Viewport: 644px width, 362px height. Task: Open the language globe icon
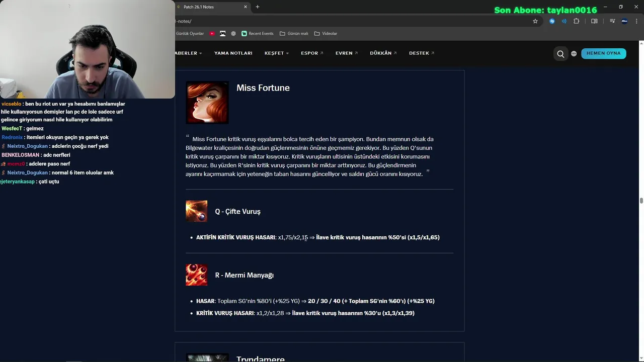pyautogui.click(x=574, y=53)
